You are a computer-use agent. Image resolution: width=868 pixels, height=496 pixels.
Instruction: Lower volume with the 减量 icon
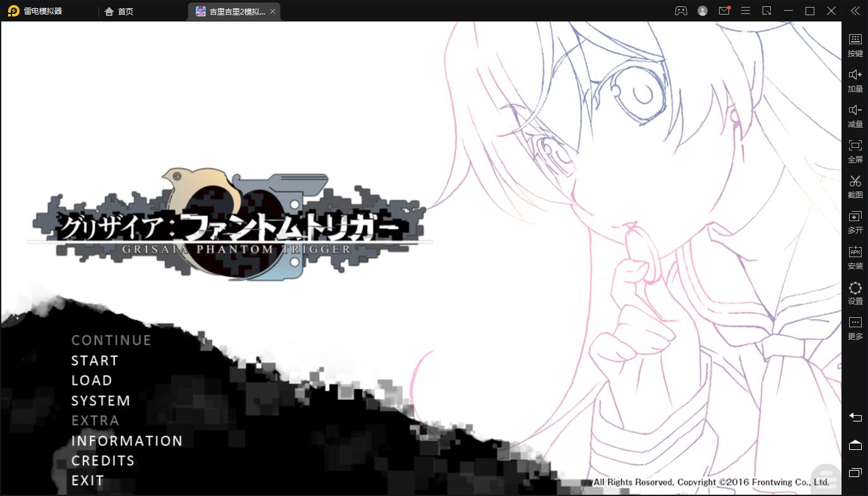pos(855,115)
